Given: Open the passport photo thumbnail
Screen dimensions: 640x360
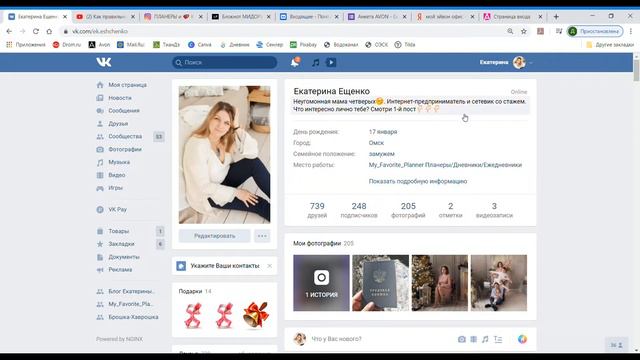Looking at the screenshot, I should [380, 283].
